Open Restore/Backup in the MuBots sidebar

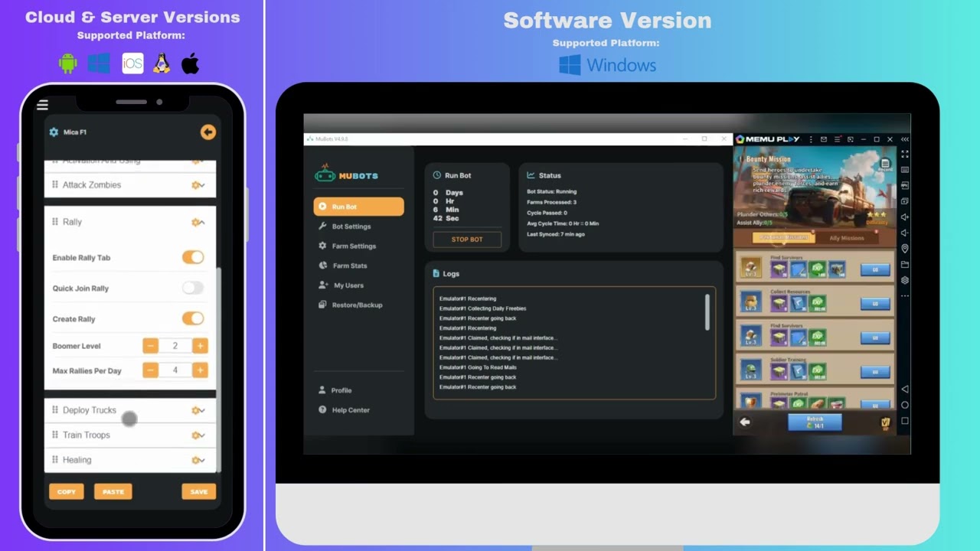[x=351, y=305]
